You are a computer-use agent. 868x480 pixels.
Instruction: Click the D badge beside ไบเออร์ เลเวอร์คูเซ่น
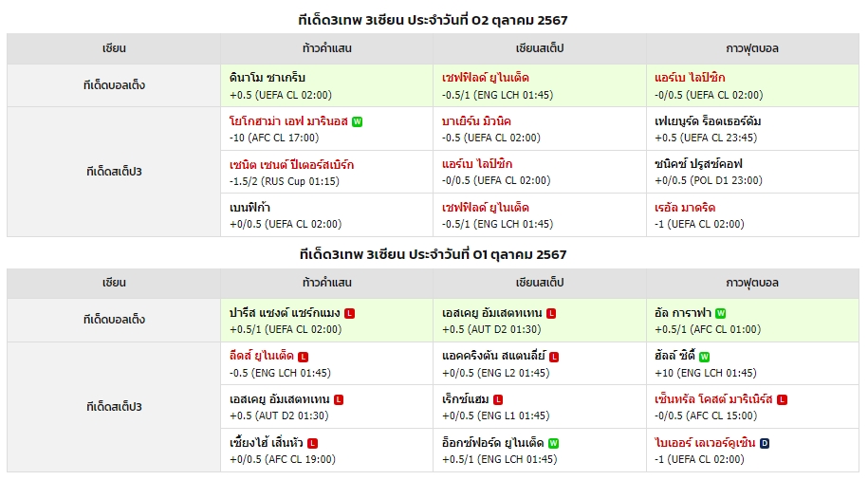pos(765,443)
